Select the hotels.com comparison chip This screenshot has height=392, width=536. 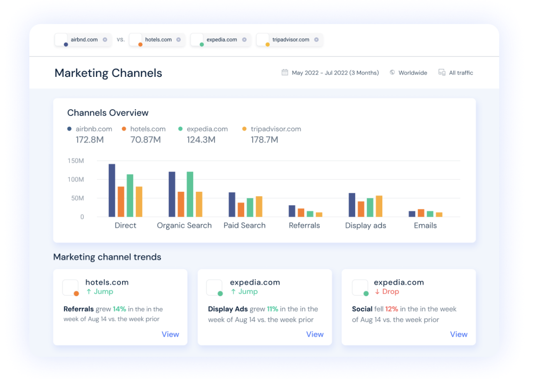click(157, 40)
